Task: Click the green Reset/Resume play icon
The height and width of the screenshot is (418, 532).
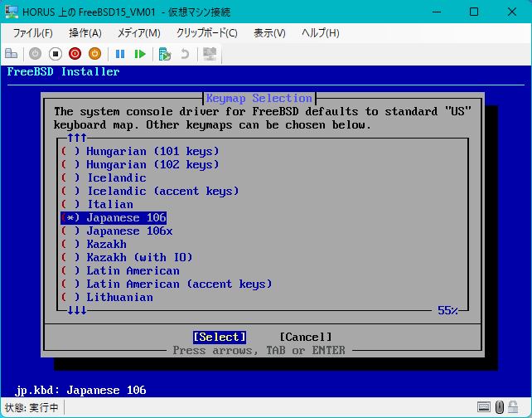Action: click(x=140, y=54)
